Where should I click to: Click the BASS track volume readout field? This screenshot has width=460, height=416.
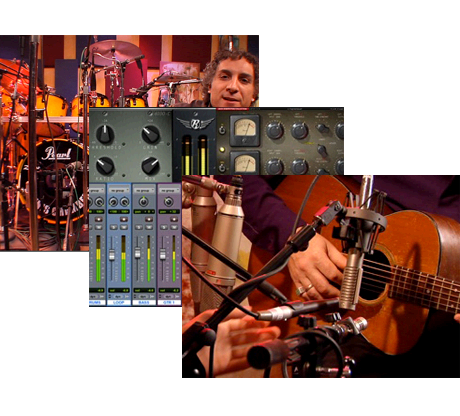pos(144,290)
